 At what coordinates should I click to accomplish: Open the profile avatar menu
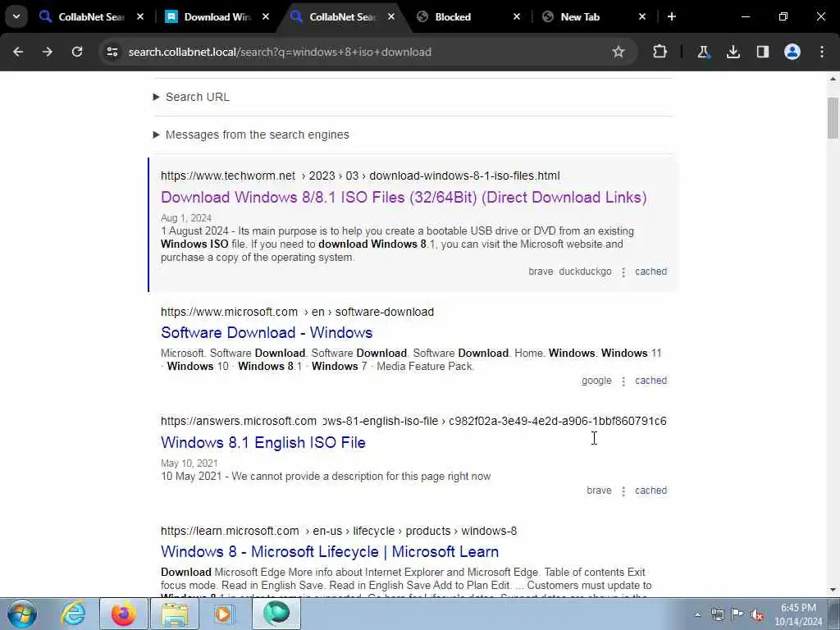coord(792,52)
